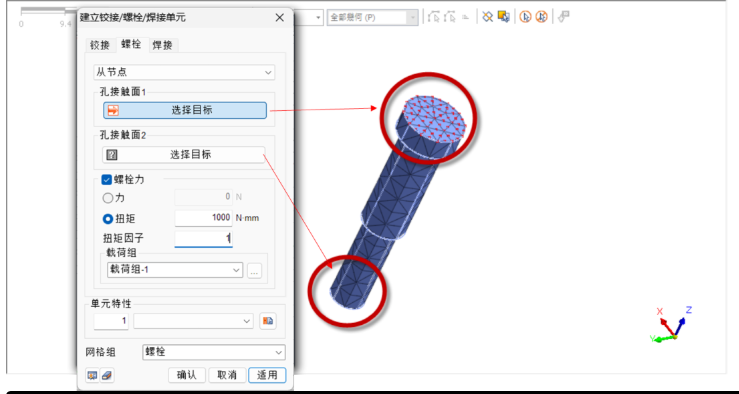Click the gray arrow icon at toolbar end
The image size is (739, 394).
coord(563,17)
